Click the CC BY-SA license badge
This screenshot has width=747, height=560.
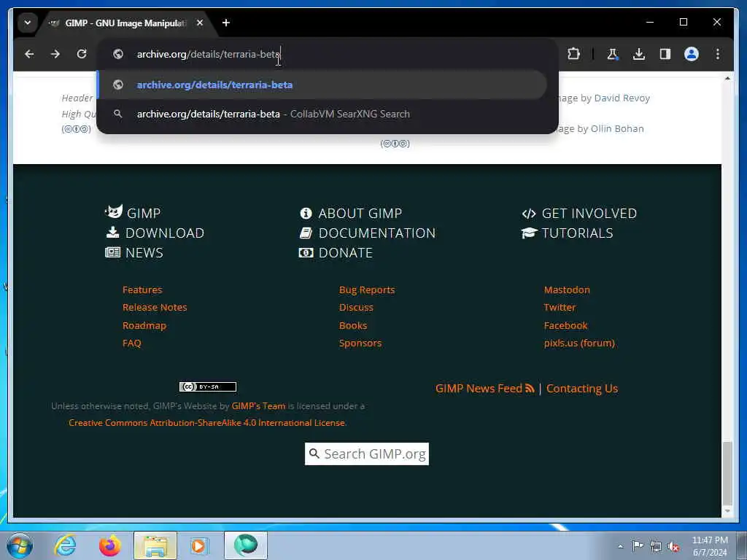tap(208, 386)
